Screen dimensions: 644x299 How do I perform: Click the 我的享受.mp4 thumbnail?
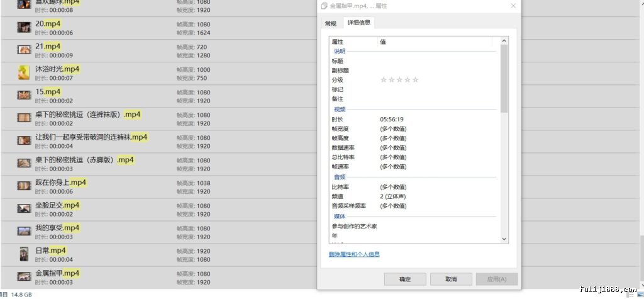[x=25, y=231]
